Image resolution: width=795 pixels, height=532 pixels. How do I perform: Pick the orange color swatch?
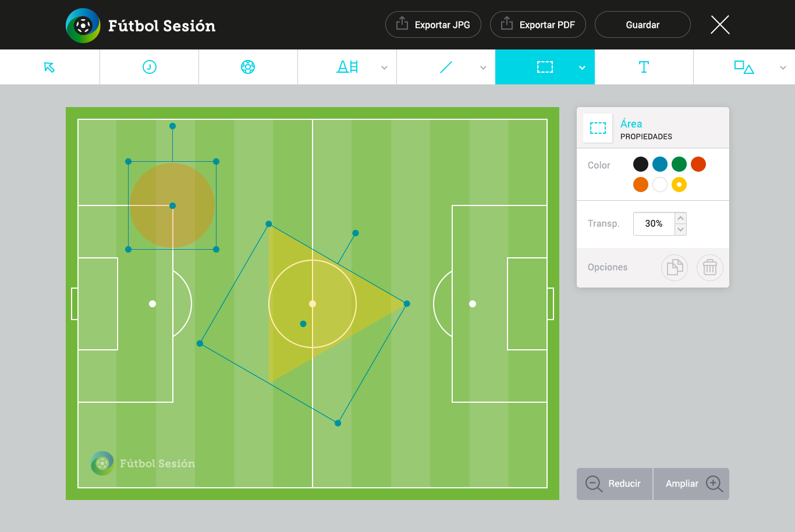pos(641,185)
